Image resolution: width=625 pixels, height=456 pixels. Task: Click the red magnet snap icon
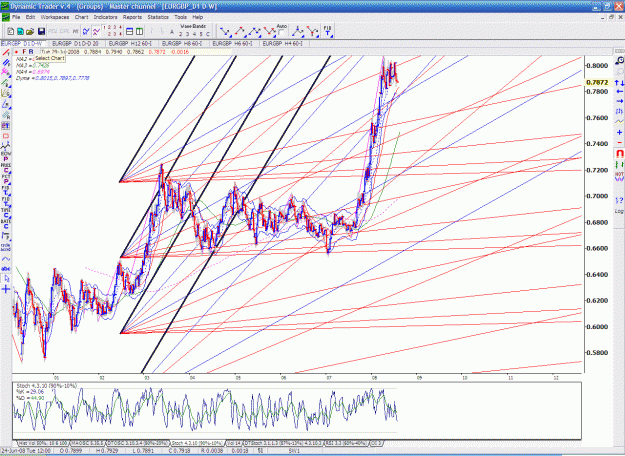pyautogui.click(x=619, y=153)
